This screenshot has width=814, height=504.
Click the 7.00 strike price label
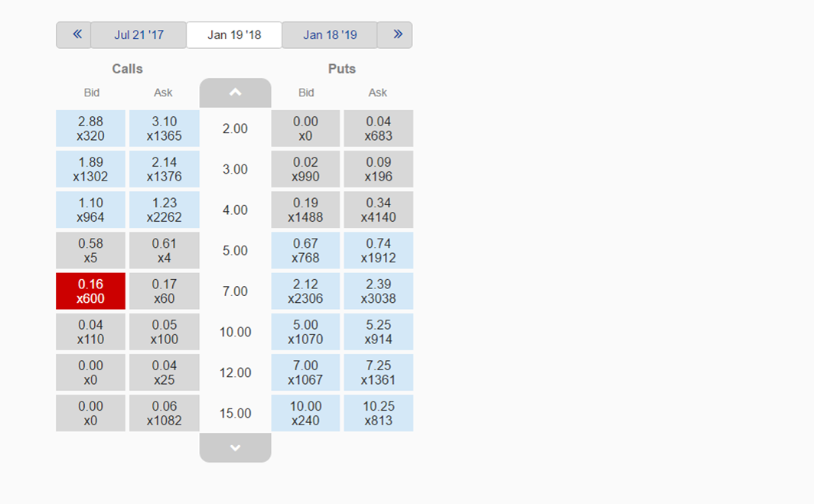pos(235,291)
